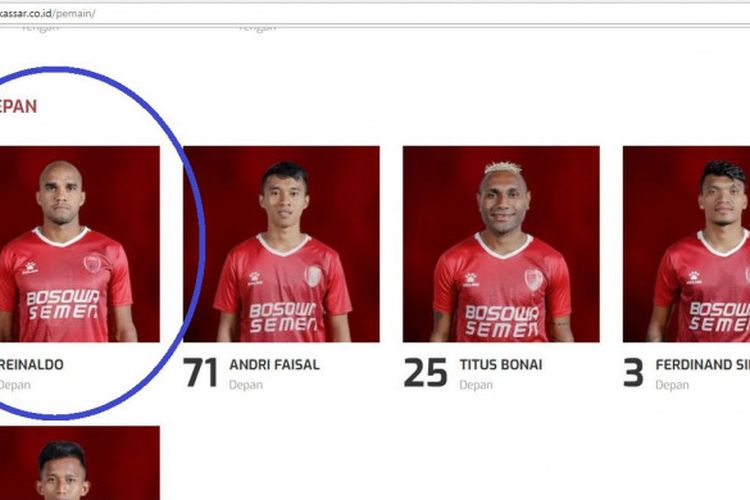Viewport: 750px width, 500px height.
Task: Open Titus Bonai's player photo
Action: [501, 244]
